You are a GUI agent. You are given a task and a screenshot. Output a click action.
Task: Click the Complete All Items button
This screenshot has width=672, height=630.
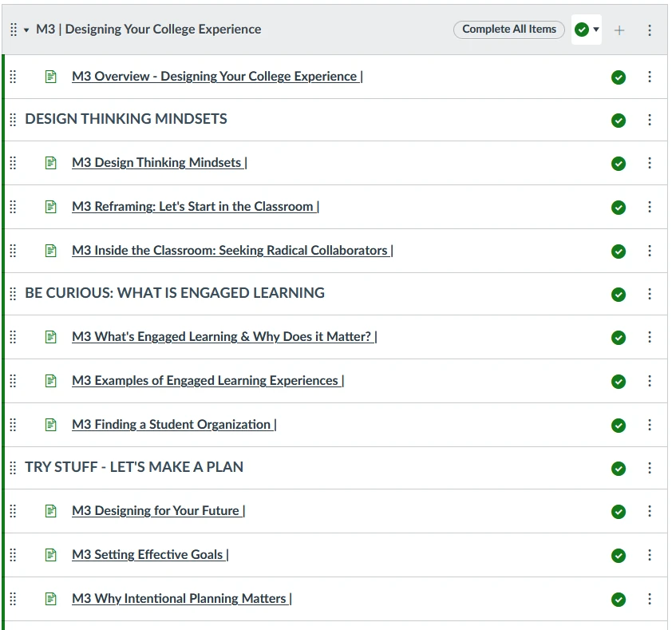coord(508,30)
